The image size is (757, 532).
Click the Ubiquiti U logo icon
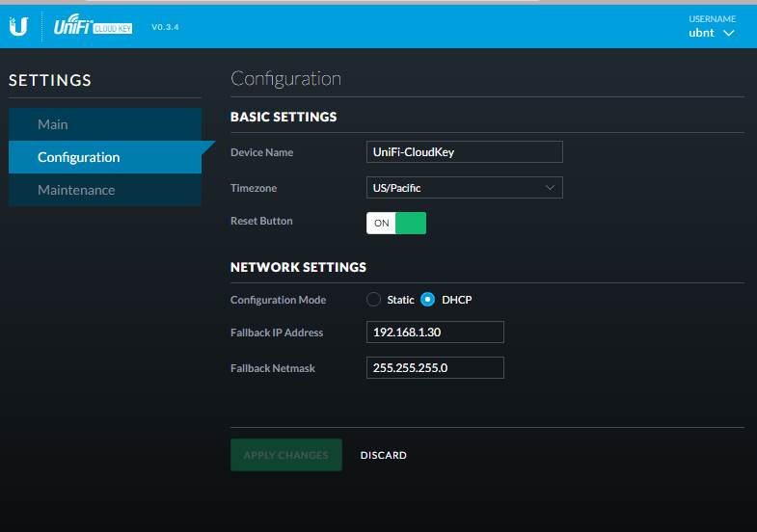click(19, 26)
